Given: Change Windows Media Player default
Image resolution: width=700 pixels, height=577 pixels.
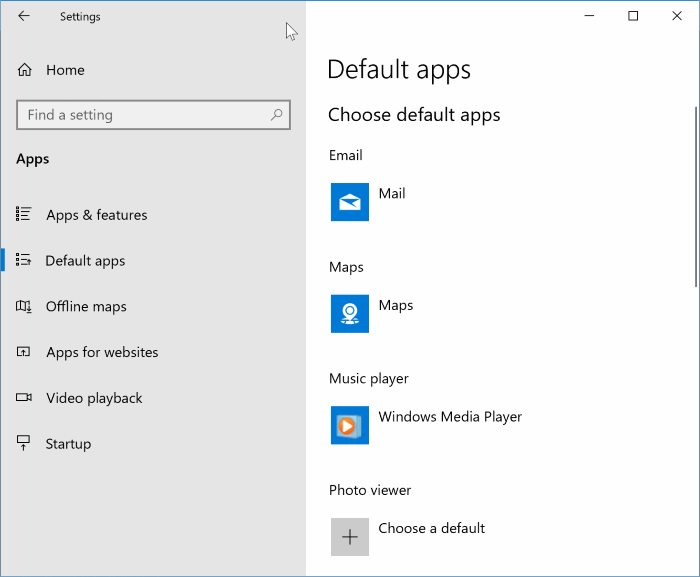Looking at the screenshot, I should [450, 417].
